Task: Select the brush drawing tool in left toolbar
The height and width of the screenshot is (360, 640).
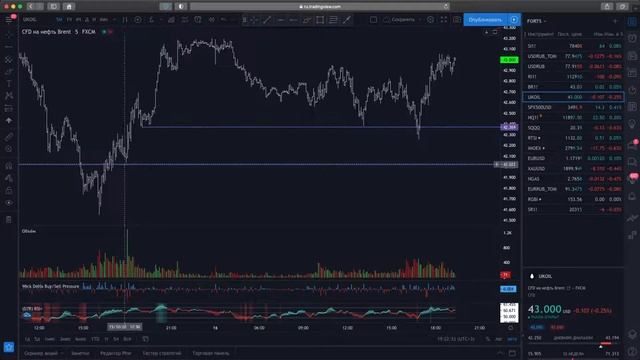Action: click(9, 72)
